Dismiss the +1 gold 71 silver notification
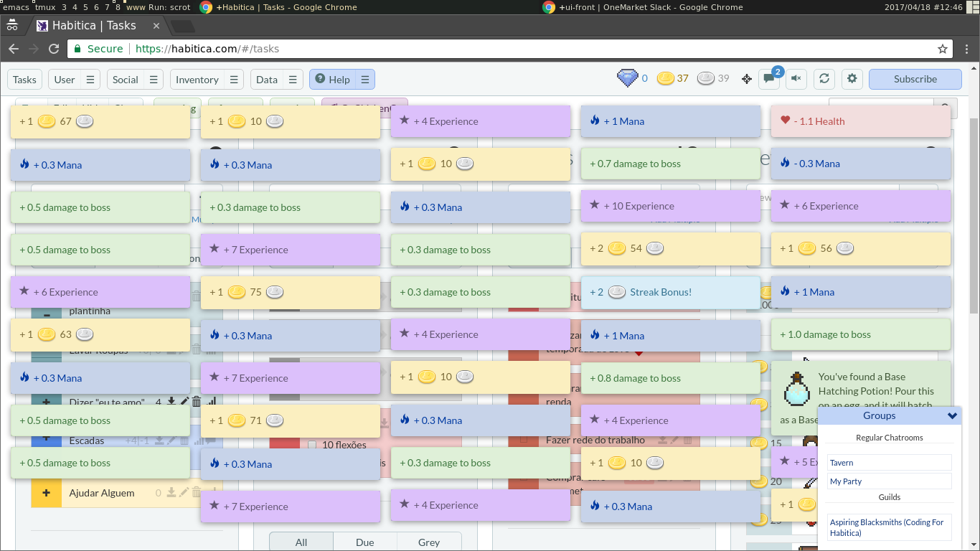 (x=290, y=420)
